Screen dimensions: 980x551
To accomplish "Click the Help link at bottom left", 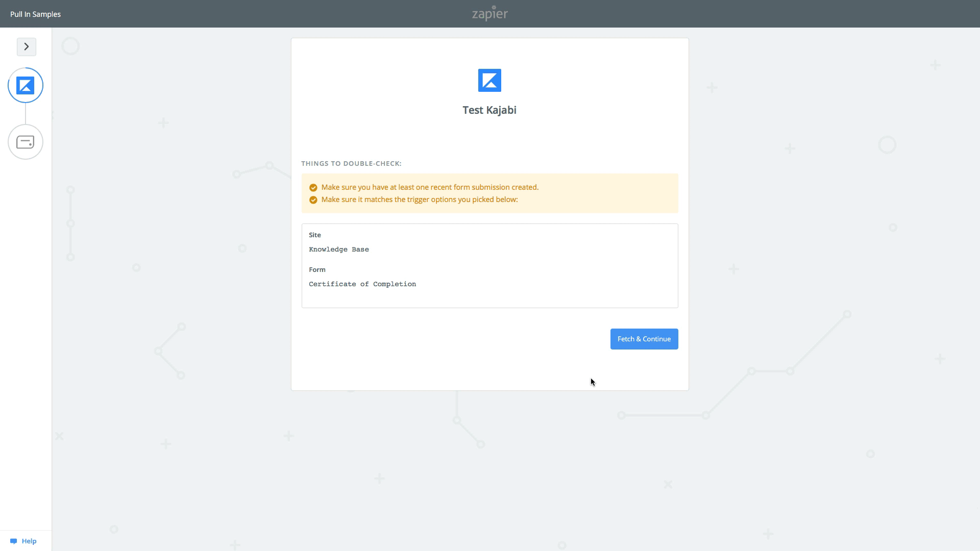I will tap(29, 541).
